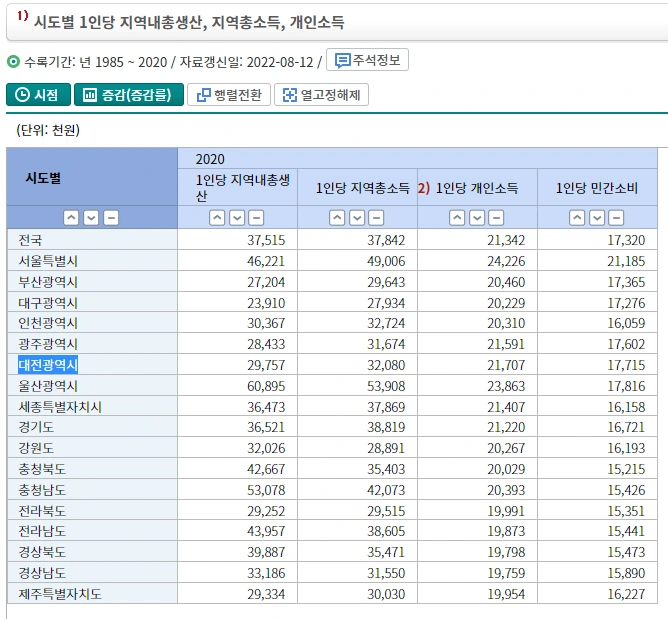Sort 1인당 개인소득 descending down arrow

click(477, 218)
